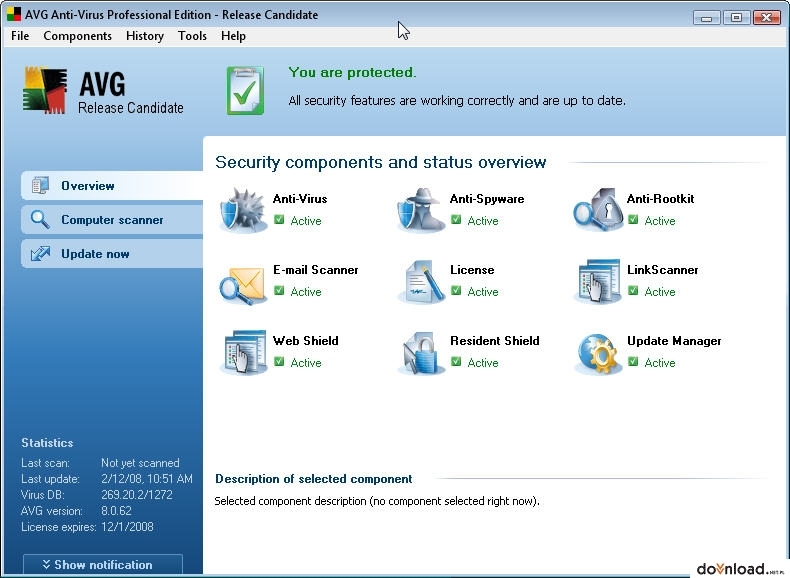Screen dimensions: 790x578
Task: Open the LinkScanner component icon
Action: [x=598, y=281]
